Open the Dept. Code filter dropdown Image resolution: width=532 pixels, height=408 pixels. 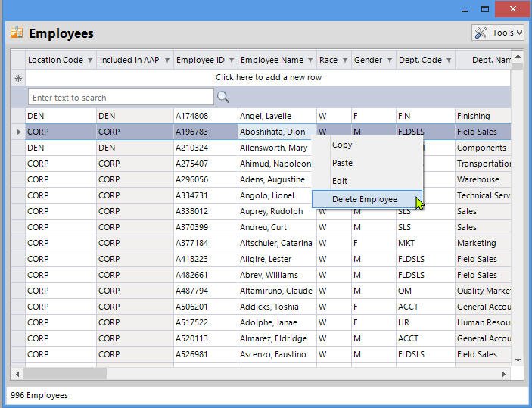point(449,60)
